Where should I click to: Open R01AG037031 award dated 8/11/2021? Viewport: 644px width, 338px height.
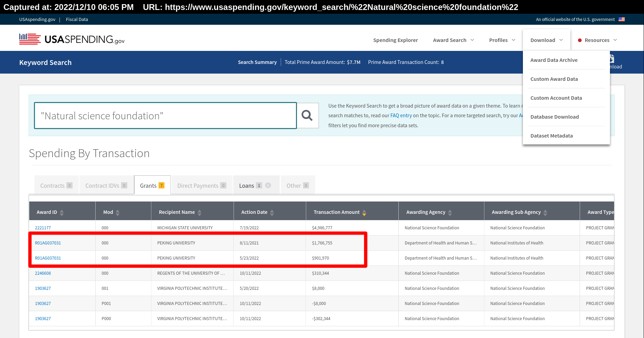click(48, 243)
